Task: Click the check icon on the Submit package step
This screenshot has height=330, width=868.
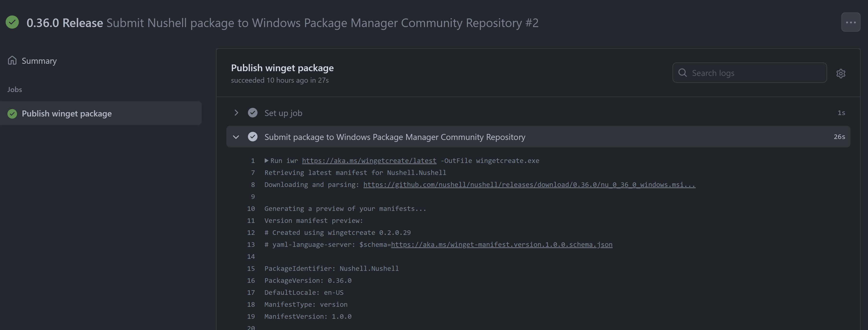Action: click(x=253, y=137)
